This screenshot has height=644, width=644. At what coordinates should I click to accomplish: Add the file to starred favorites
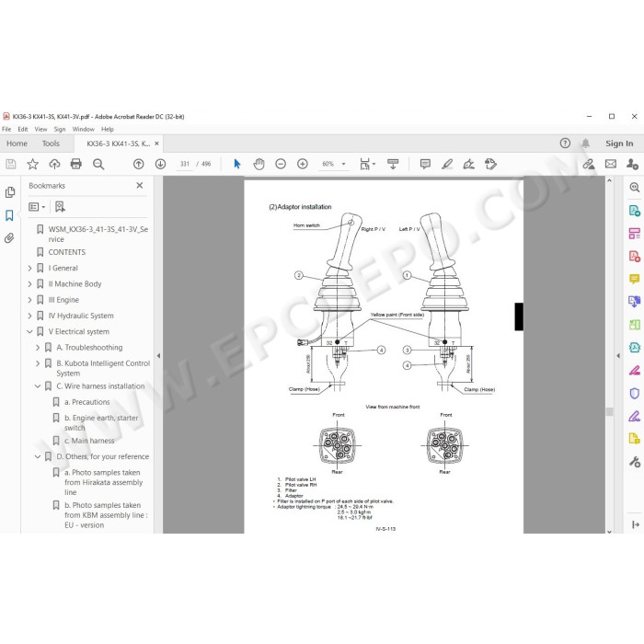click(x=32, y=165)
